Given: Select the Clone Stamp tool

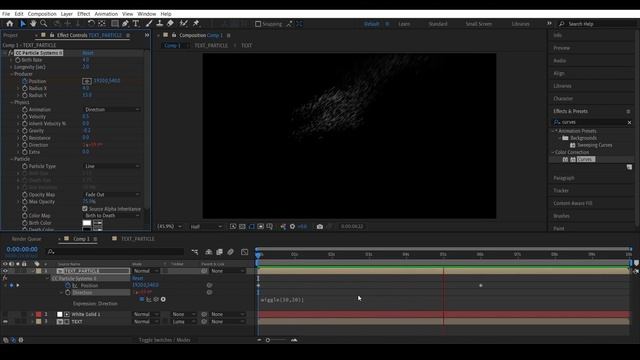Looking at the screenshot, I should pos(160,24).
